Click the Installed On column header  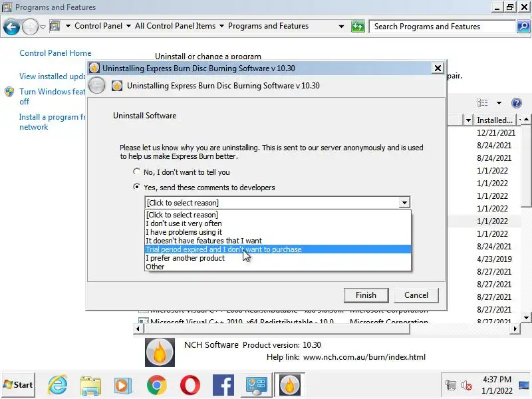495,120
